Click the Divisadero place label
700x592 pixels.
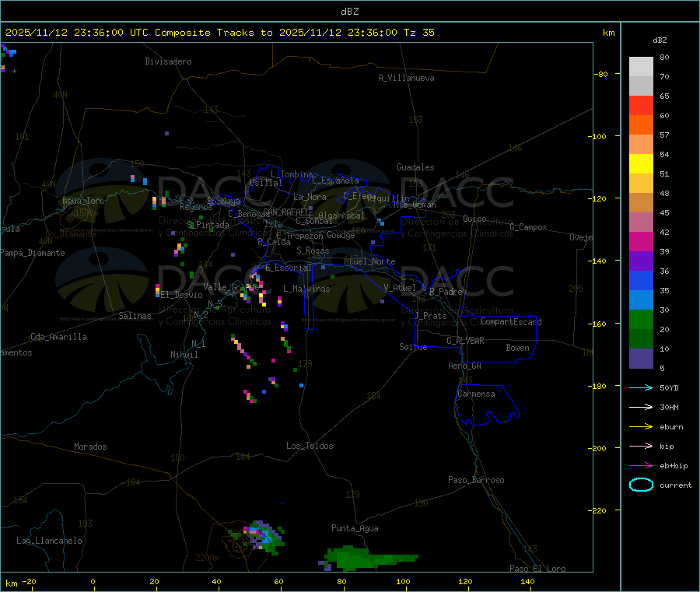168,61
